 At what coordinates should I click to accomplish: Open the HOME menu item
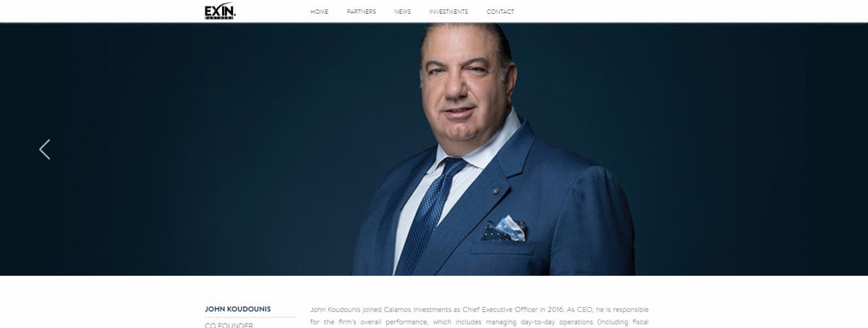point(319,12)
